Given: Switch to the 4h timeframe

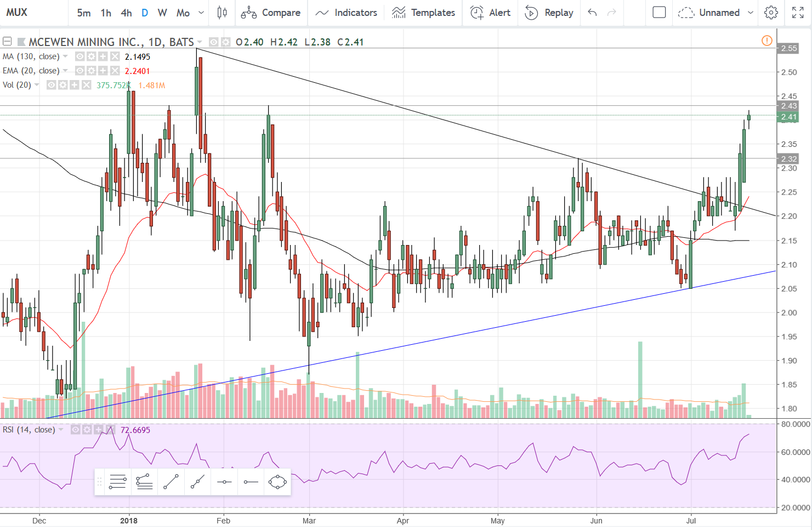Looking at the screenshot, I should click(x=126, y=13).
